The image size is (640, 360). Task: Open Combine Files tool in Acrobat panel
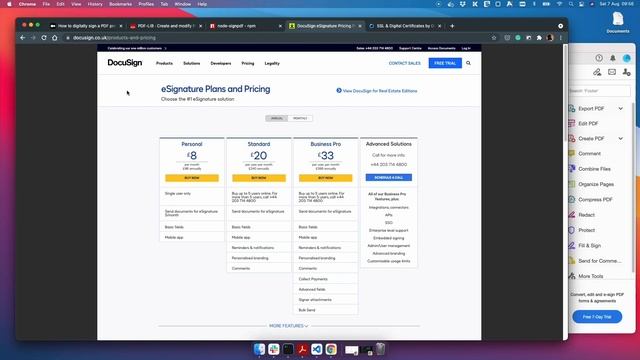[594, 169]
